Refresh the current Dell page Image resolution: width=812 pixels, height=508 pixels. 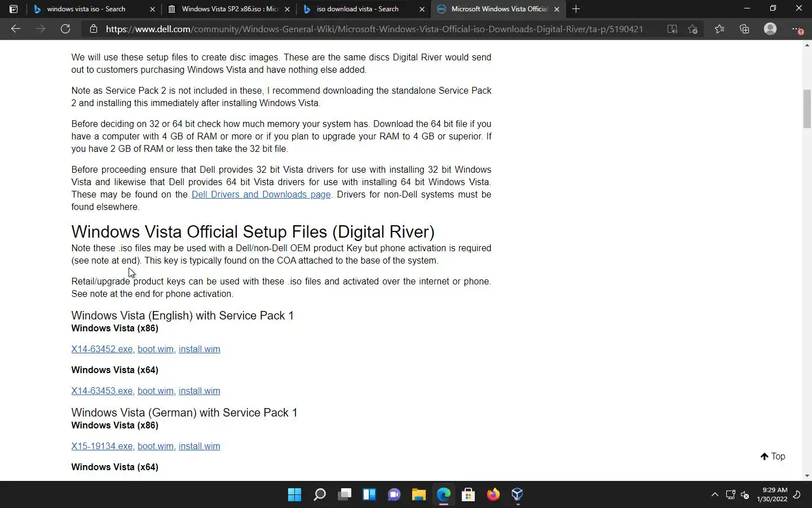point(65,29)
